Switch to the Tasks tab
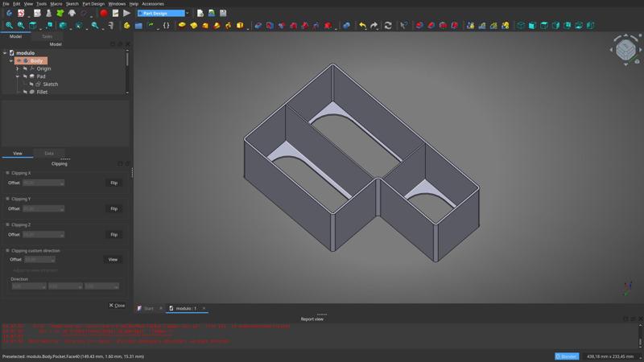 [47, 36]
